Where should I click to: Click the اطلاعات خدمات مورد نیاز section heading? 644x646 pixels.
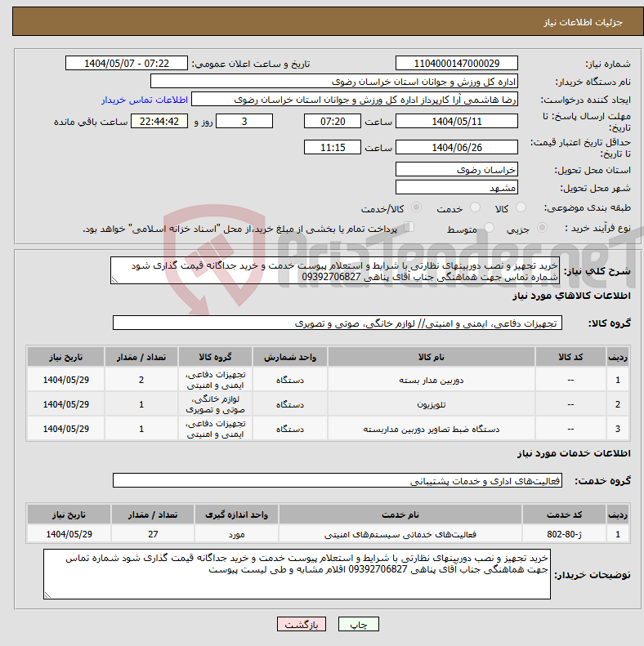[x=574, y=453]
